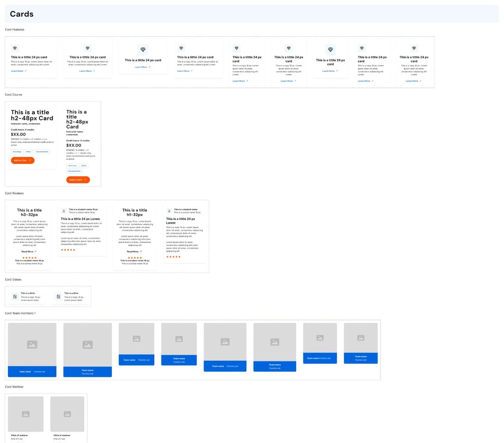Select the Ethics tag on the wide course card

tap(29, 151)
